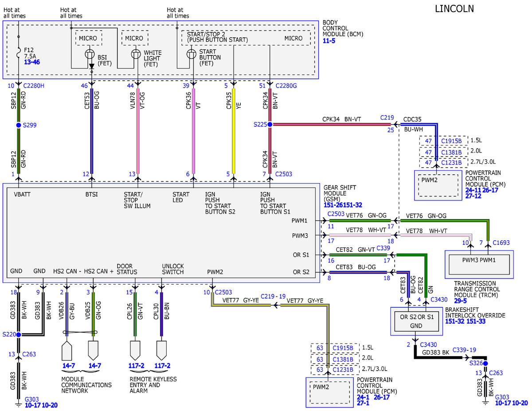Screen dimensions: 532x411
Task: Click the twisted-pair symbol between VDB26 and VDB25
Action: point(80,332)
